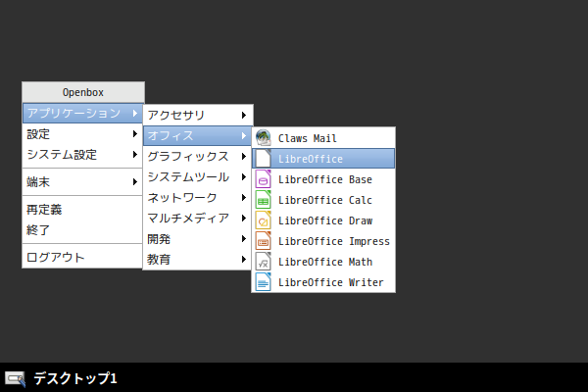Open the アクセサリ submenu
This screenshot has width=588, height=392.
coord(198,116)
